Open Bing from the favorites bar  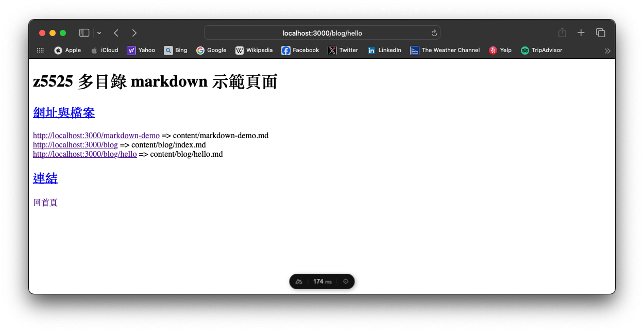coord(176,50)
